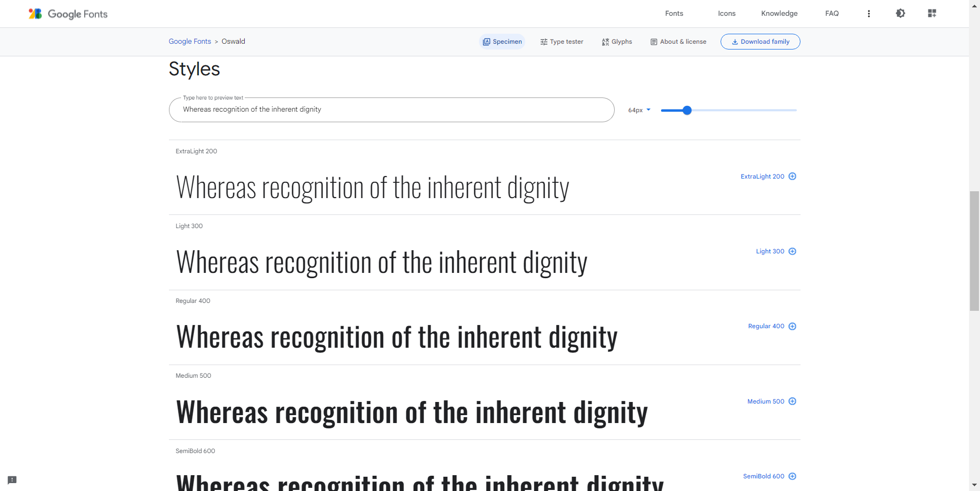Select the Specimen tab
The width and height of the screenshot is (980, 491).
[502, 42]
